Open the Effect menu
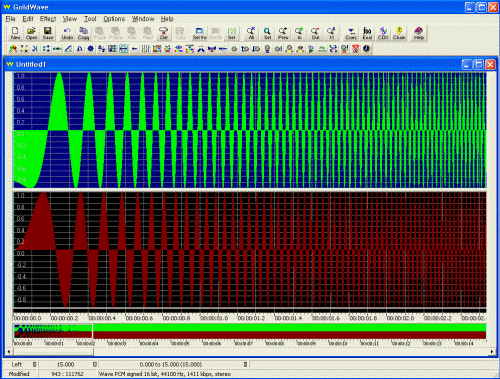 click(48, 19)
